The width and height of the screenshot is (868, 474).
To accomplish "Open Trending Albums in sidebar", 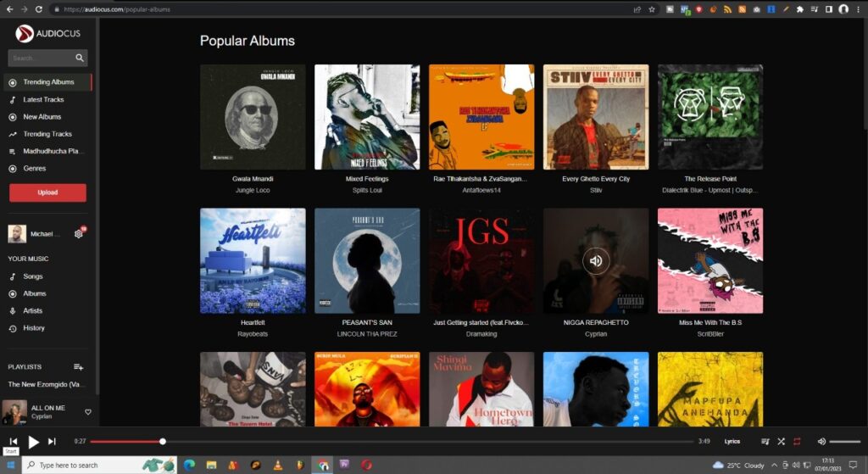I will [x=48, y=82].
